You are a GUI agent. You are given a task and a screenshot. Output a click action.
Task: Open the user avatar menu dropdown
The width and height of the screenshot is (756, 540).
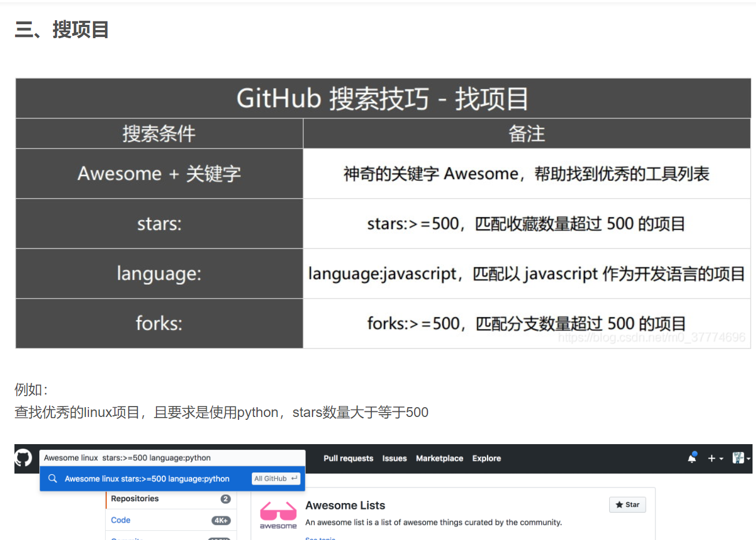741,458
